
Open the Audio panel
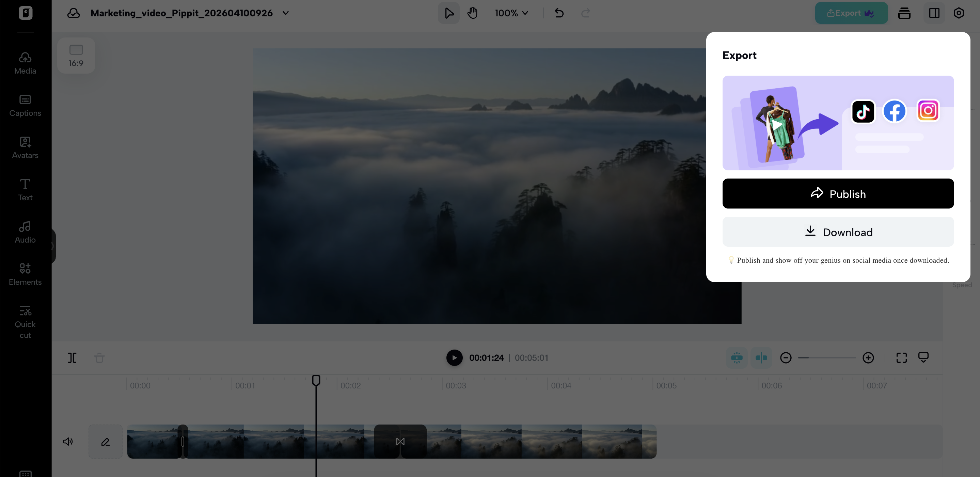25,232
